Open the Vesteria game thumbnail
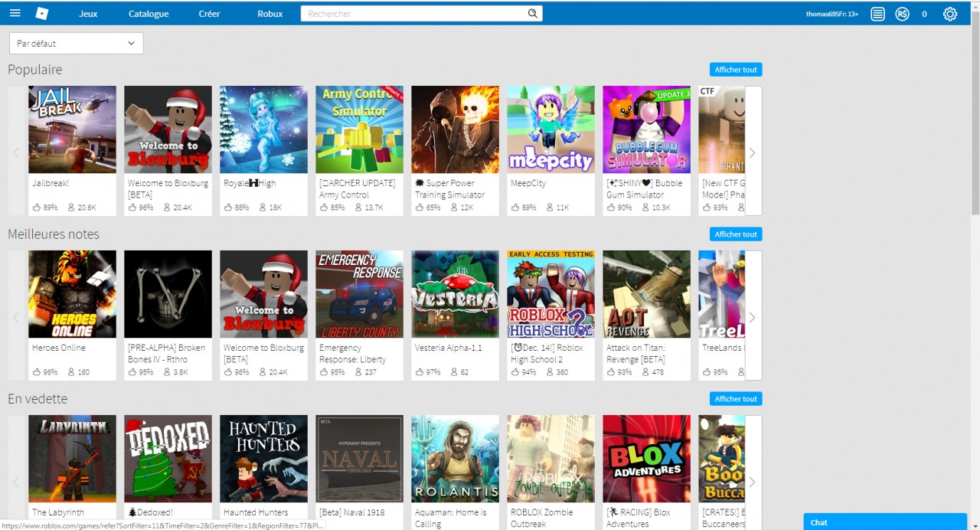 [x=455, y=294]
